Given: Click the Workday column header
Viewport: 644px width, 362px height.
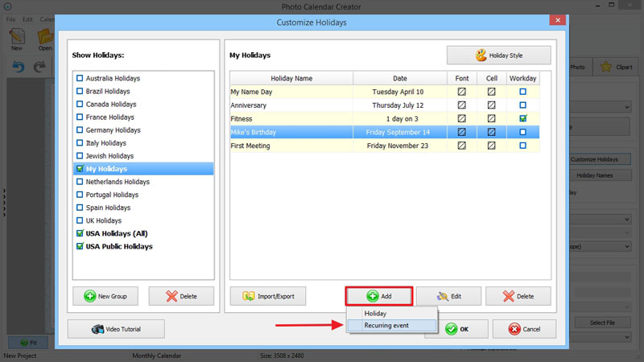Looking at the screenshot, I should [x=522, y=78].
